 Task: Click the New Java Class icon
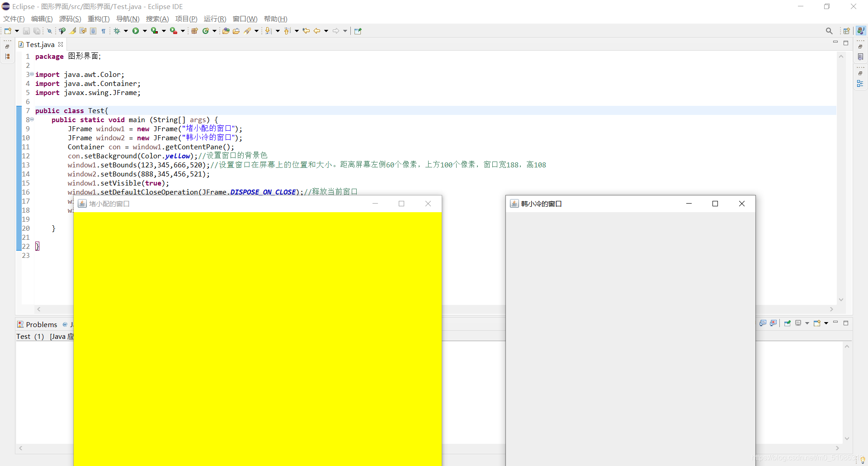point(206,31)
